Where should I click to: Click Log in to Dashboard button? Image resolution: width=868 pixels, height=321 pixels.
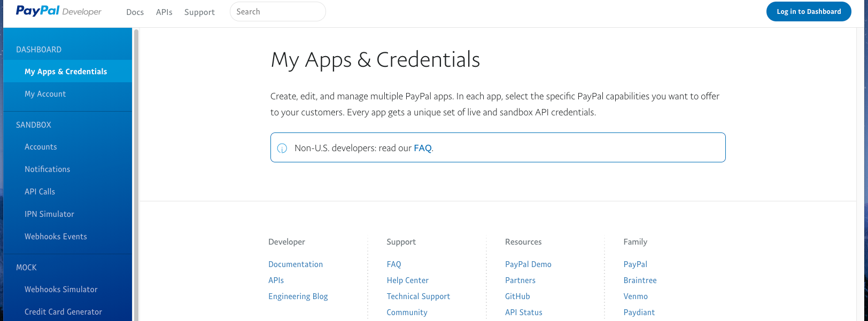809,12
